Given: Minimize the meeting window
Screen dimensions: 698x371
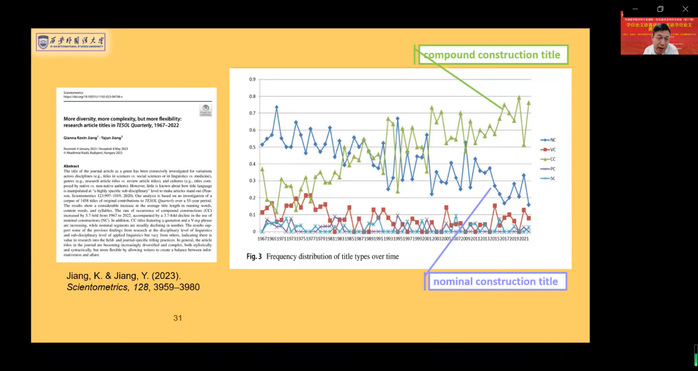Looking at the screenshot, I should [x=635, y=9].
